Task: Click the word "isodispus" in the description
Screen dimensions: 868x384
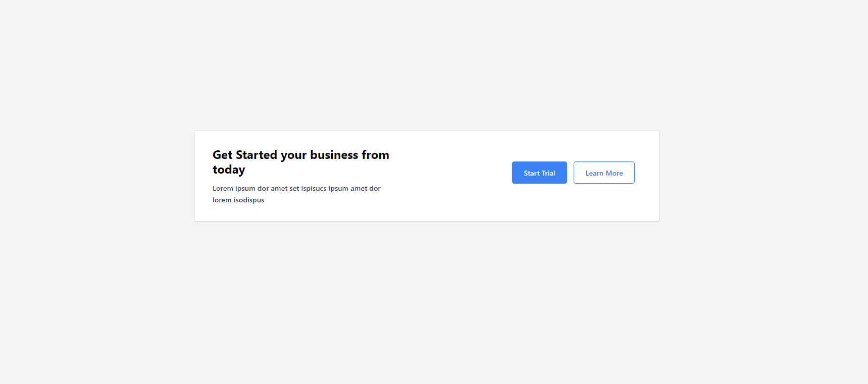Action: tap(249, 200)
